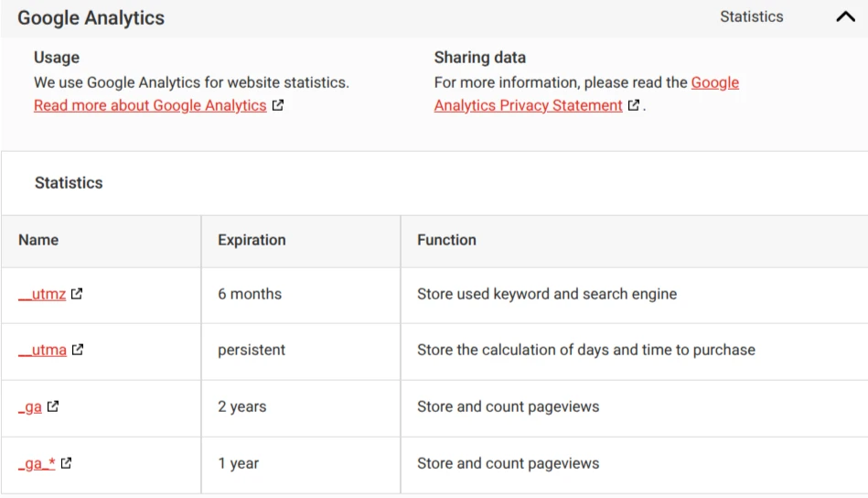Click the Usage heading

[x=57, y=58]
